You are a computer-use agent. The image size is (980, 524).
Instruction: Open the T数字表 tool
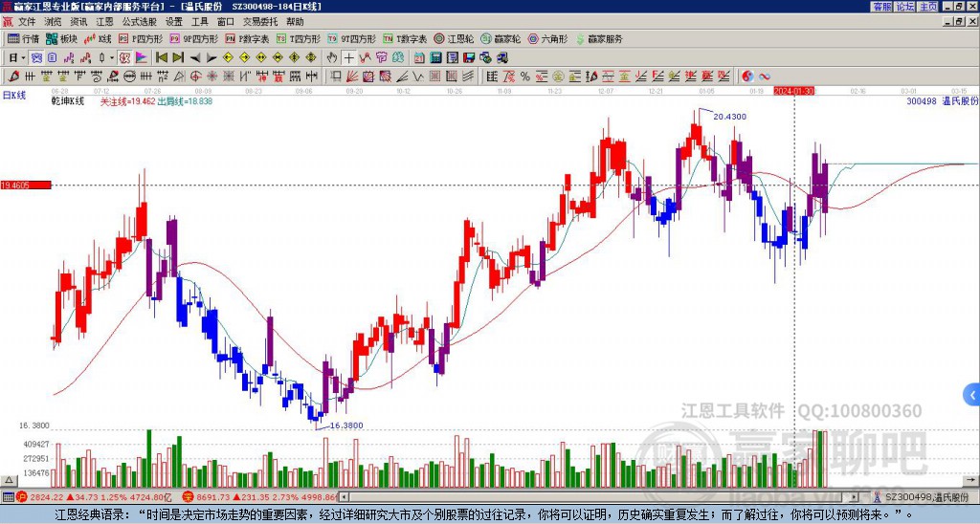[405, 38]
